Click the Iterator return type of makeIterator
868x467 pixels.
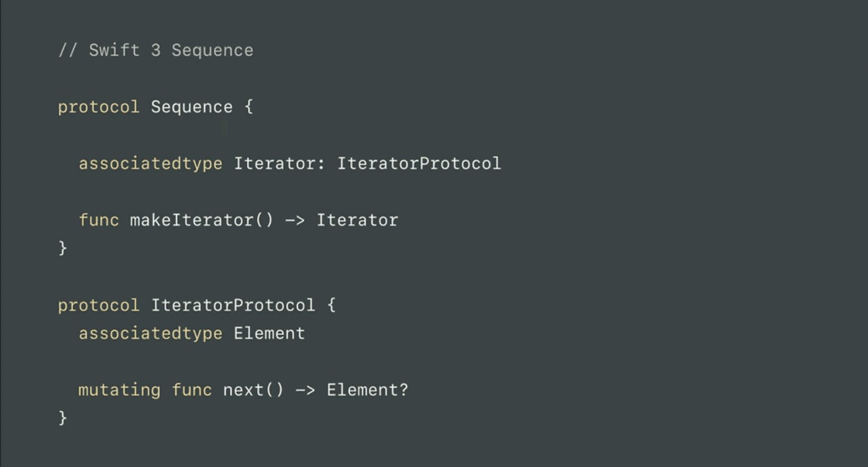coord(357,220)
